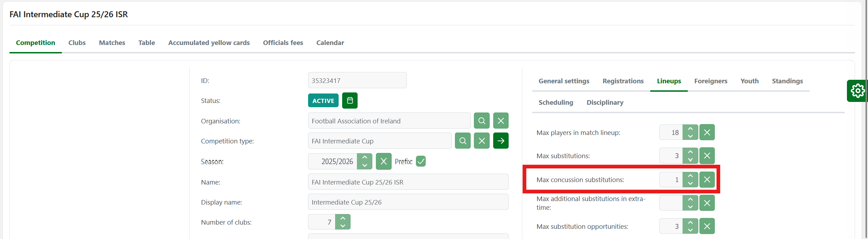This screenshot has height=239, width=868.
Task: Open the Disciplinary settings tab
Action: [605, 102]
